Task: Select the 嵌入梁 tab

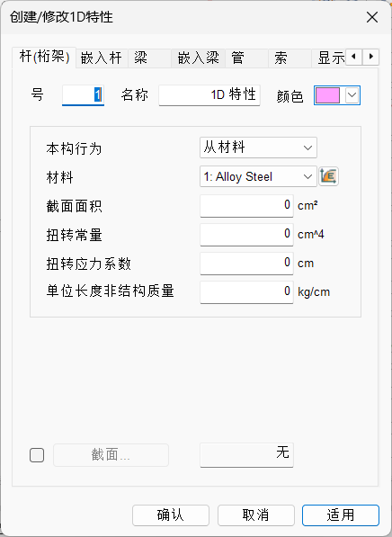Action: [198, 58]
